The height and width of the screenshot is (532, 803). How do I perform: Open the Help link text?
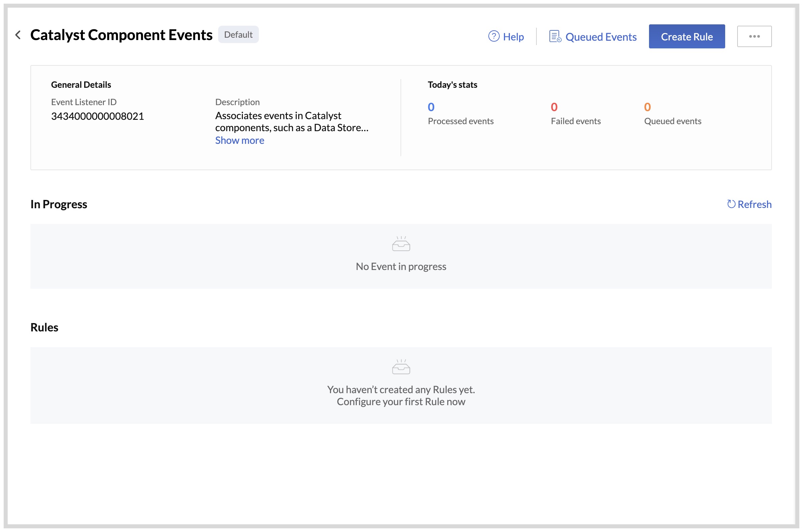pyautogui.click(x=513, y=37)
